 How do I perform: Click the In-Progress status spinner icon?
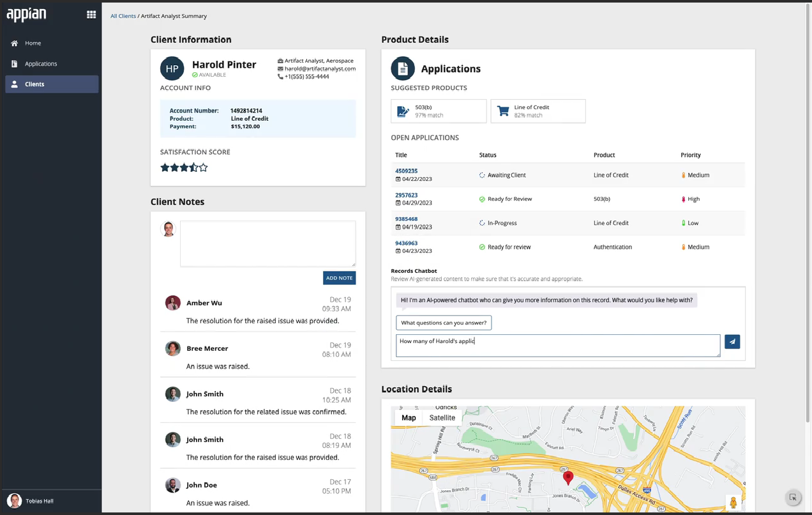click(482, 223)
